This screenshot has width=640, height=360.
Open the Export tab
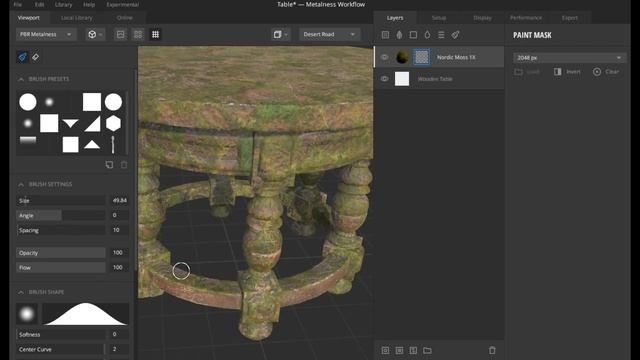569,18
